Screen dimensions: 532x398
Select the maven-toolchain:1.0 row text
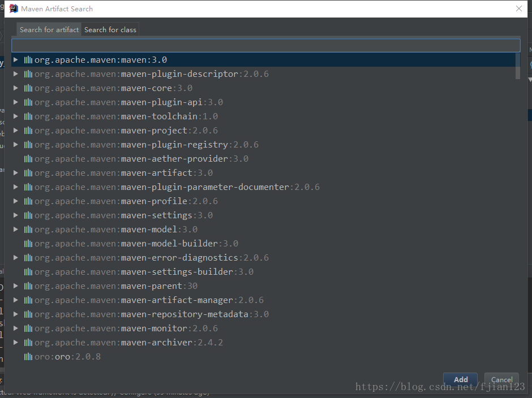click(x=126, y=116)
